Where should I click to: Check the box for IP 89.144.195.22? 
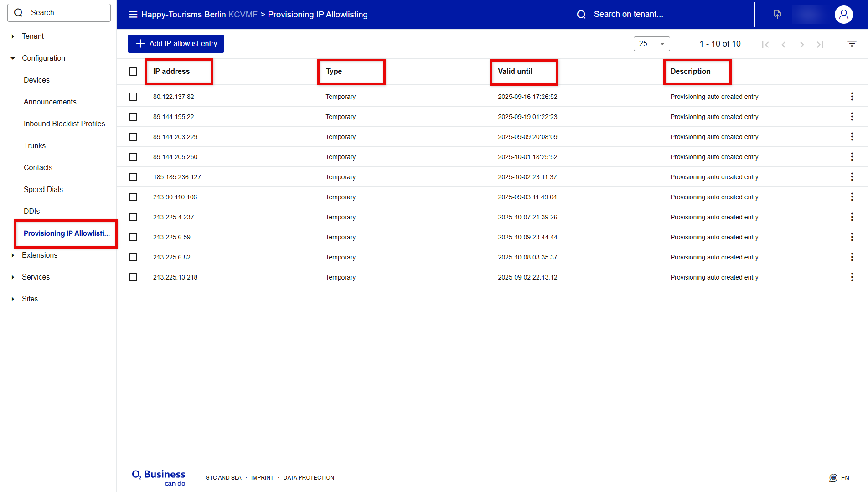pyautogui.click(x=133, y=117)
